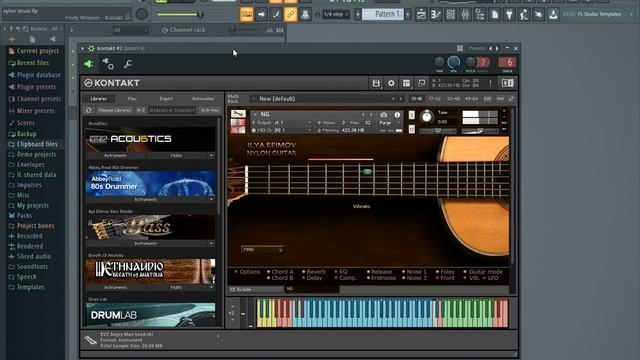
Task: Open the Pattern 1 selector dropdown
Action: point(382,14)
